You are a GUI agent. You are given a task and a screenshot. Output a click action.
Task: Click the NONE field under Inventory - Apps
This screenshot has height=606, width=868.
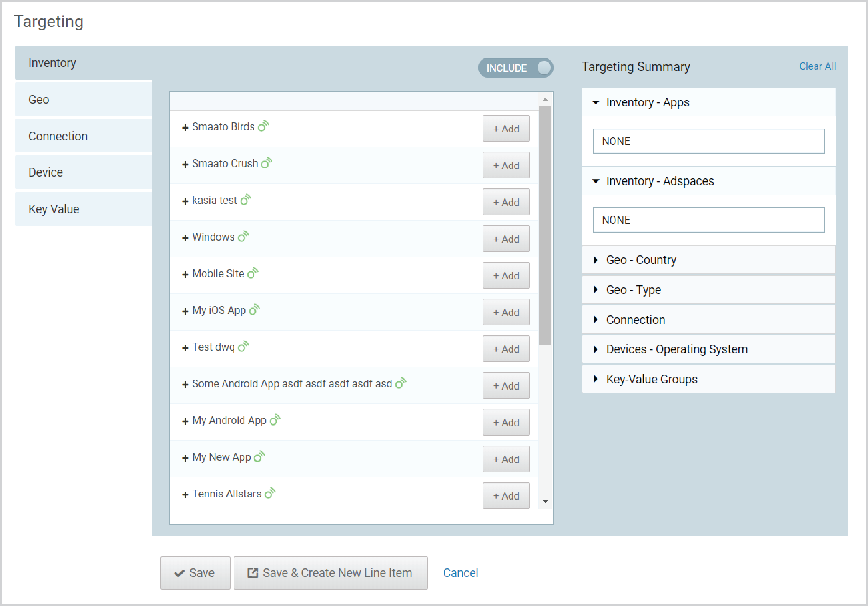click(x=708, y=141)
